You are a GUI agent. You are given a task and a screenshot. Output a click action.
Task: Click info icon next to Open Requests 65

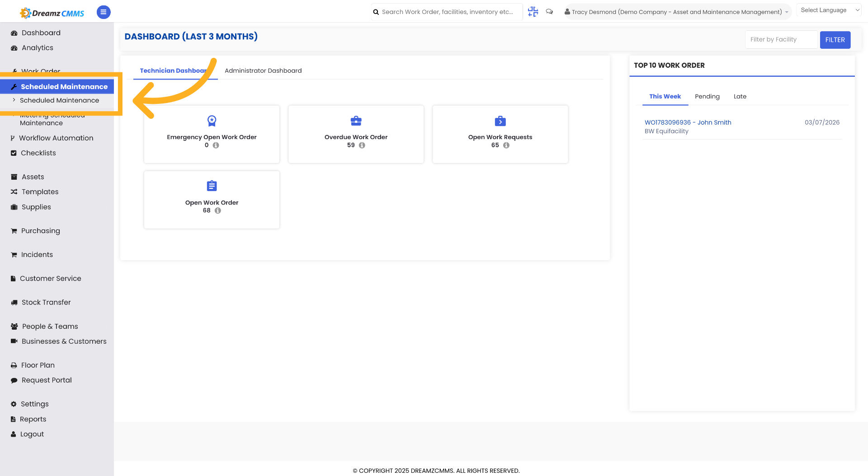pos(506,145)
